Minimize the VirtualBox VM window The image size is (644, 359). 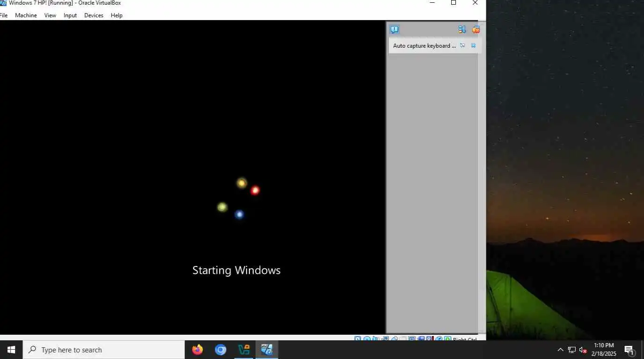[x=432, y=3]
